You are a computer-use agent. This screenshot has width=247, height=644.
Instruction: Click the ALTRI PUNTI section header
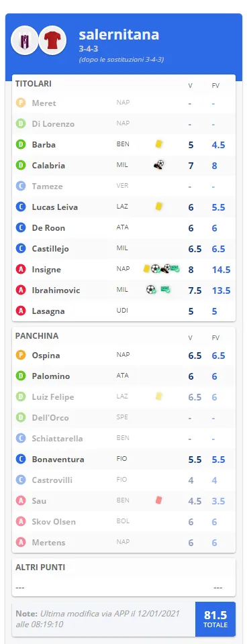[40, 568]
